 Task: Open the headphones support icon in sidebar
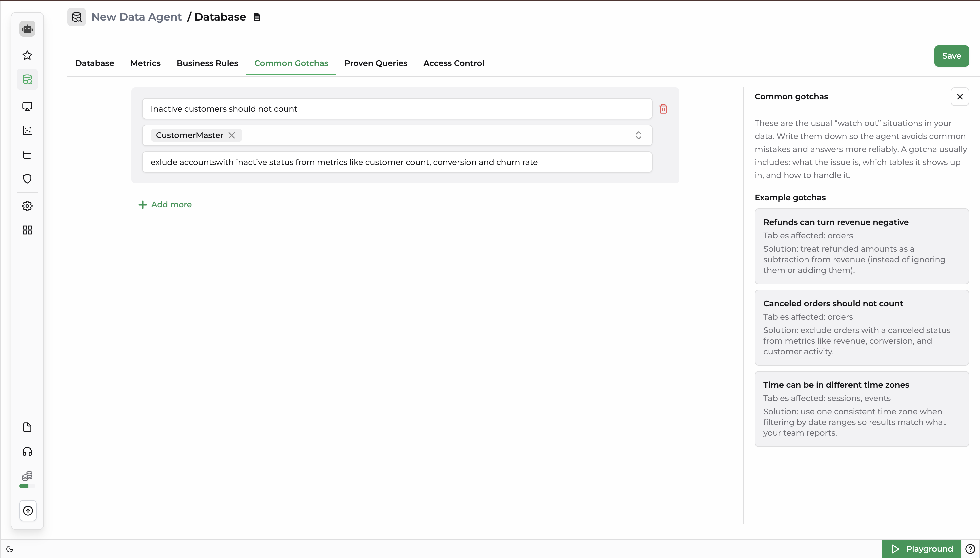(27, 451)
